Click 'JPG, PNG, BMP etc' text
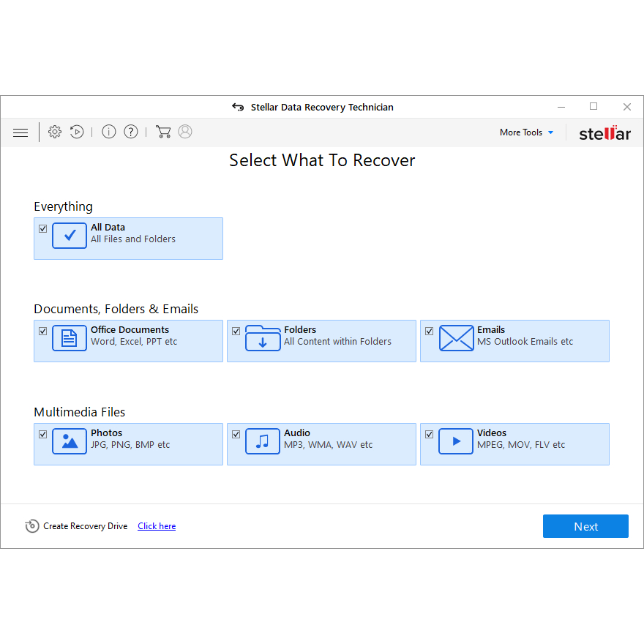Screen dimensions: 644x644 (x=130, y=445)
